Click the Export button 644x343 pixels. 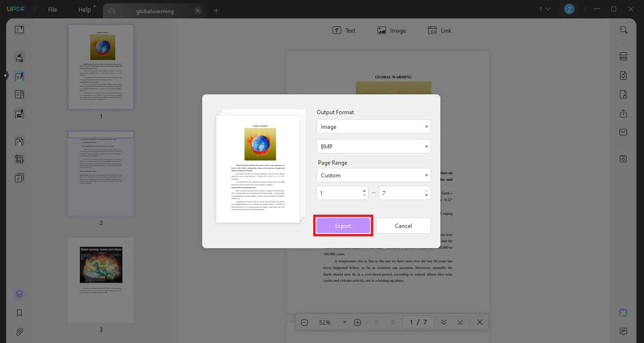pos(343,226)
